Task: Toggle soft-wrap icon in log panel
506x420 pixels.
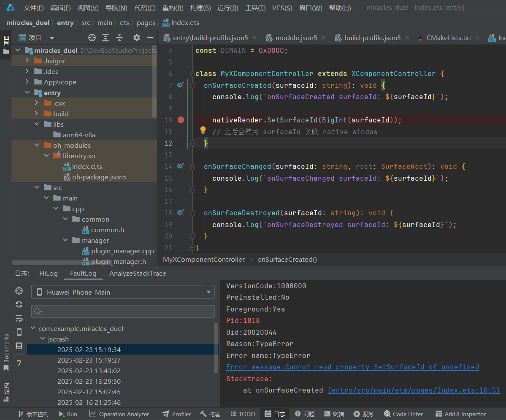Action: pos(19,318)
